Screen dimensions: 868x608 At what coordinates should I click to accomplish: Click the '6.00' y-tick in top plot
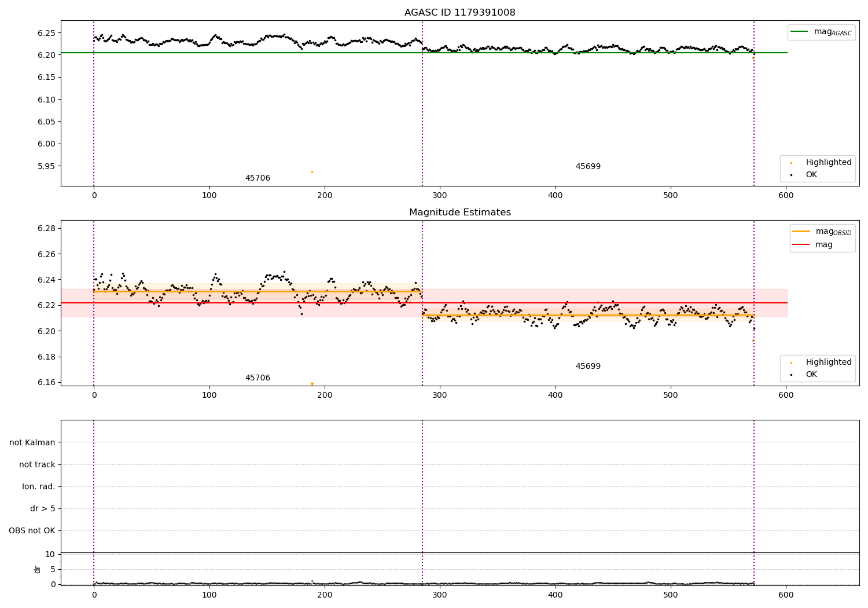click(x=46, y=144)
